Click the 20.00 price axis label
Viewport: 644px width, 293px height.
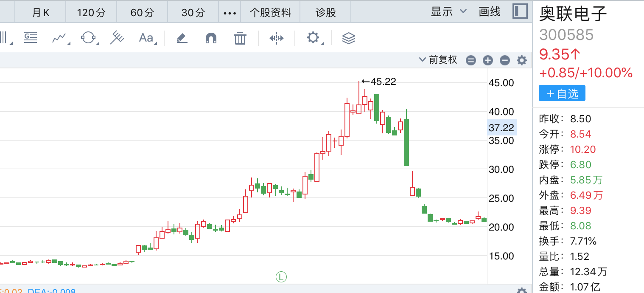[x=501, y=227]
